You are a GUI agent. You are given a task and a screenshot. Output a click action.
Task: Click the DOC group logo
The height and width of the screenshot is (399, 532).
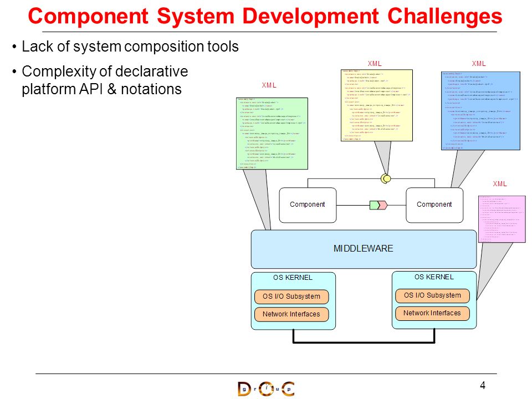click(x=266, y=389)
